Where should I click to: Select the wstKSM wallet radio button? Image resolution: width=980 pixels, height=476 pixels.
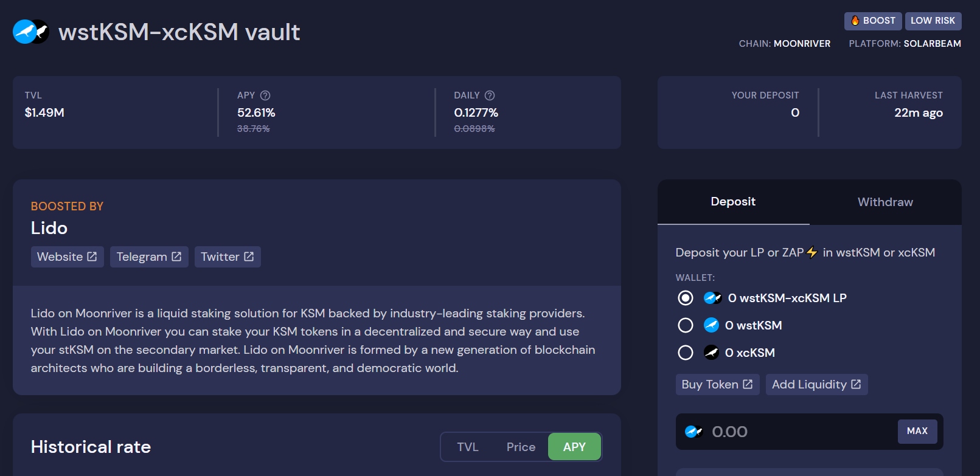[686, 325]
